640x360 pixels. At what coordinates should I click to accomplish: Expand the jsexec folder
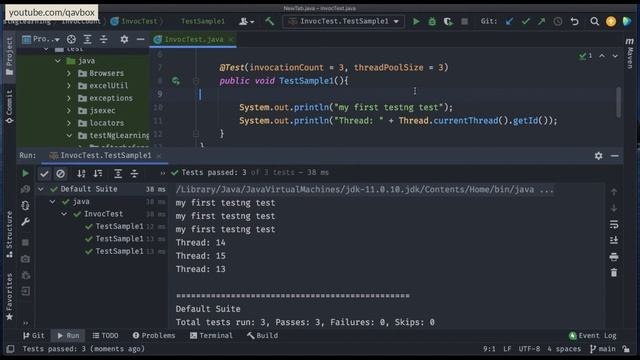tap(69, 111)
